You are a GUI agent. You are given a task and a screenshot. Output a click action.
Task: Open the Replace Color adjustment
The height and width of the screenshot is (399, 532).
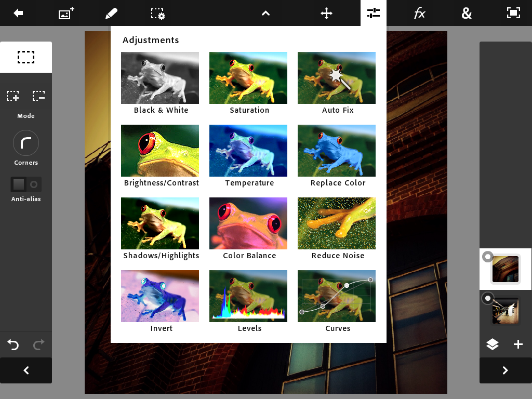pyautogui.click(x=337, y=151)
